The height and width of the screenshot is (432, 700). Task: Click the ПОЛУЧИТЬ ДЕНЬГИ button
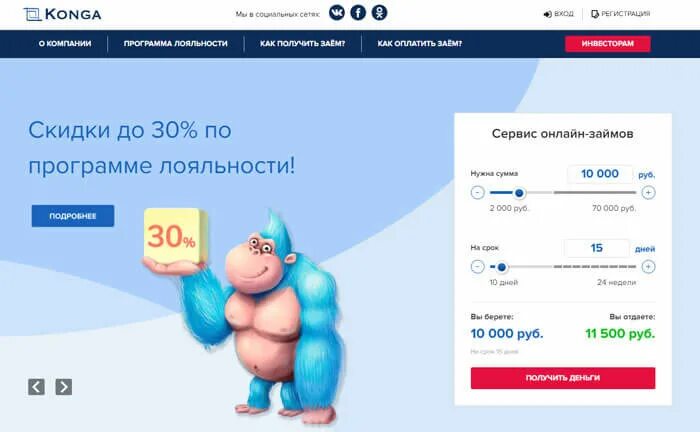pos(563,378)
